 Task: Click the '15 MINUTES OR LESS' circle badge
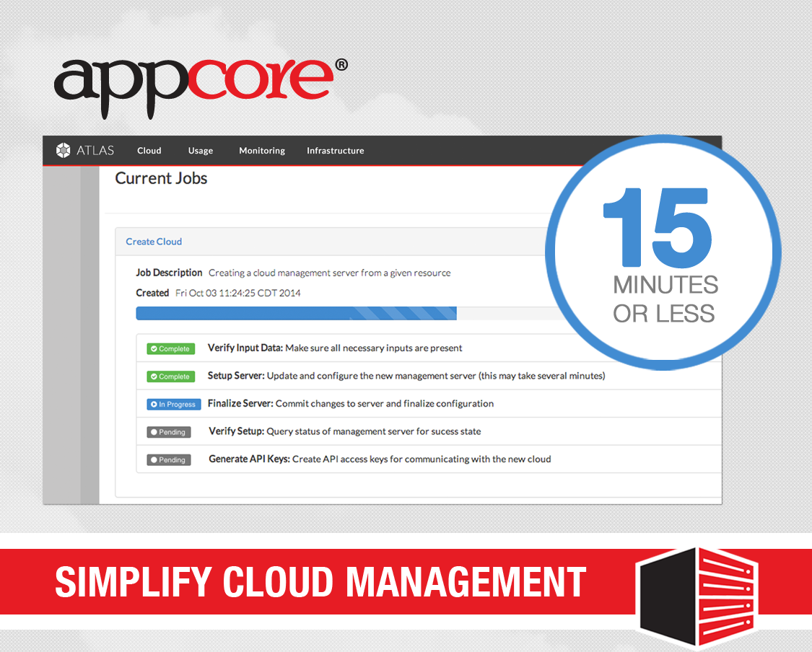(663, 252)
